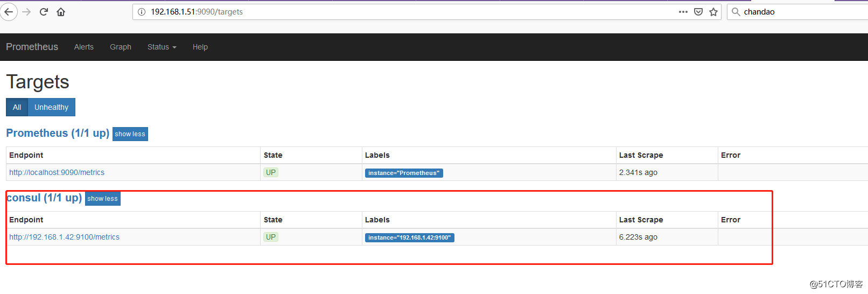Collapse consul job with show less
This screenshot has height=294, width=868.
coord(103,199)
